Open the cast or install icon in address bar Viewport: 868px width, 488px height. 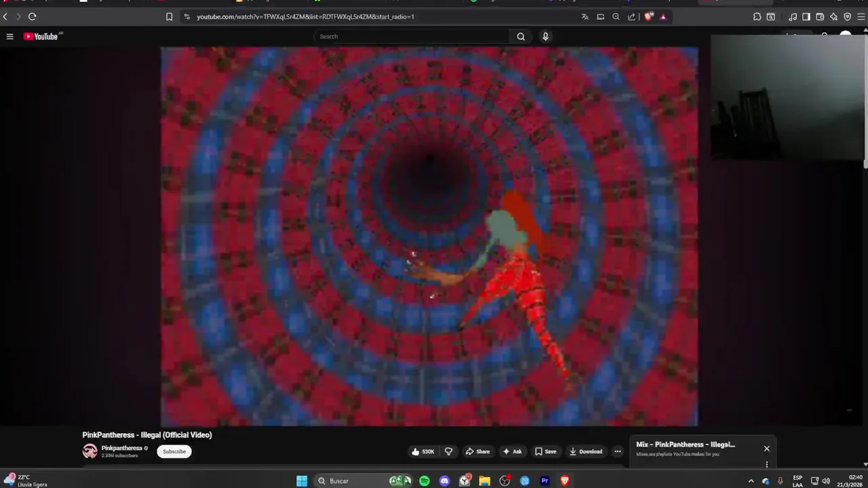600,16
